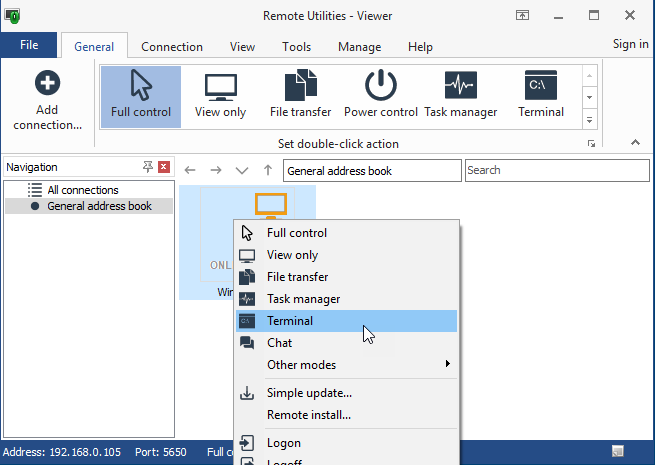The height and width of the screenshot is (465, 655).
Task: Go back with the left arrow
Action: [x=190, y=170]
